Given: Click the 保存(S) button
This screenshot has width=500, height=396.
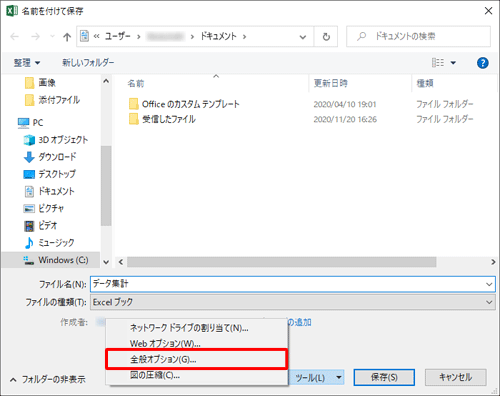Looking at the screenshot, I should coord(384,377).
